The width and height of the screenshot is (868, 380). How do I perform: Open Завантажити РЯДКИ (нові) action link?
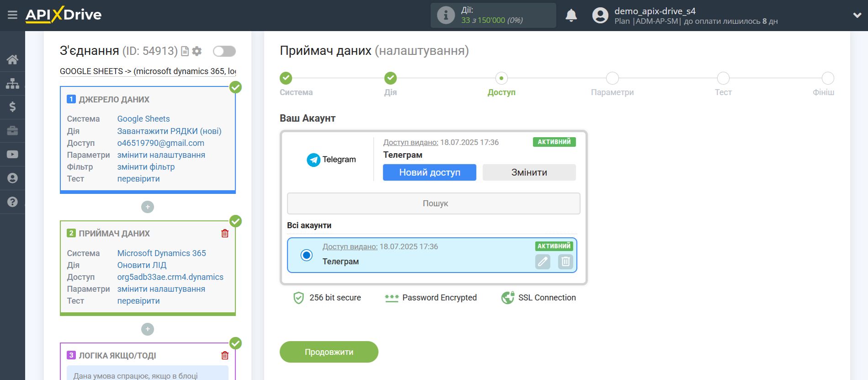click(169, 131)
